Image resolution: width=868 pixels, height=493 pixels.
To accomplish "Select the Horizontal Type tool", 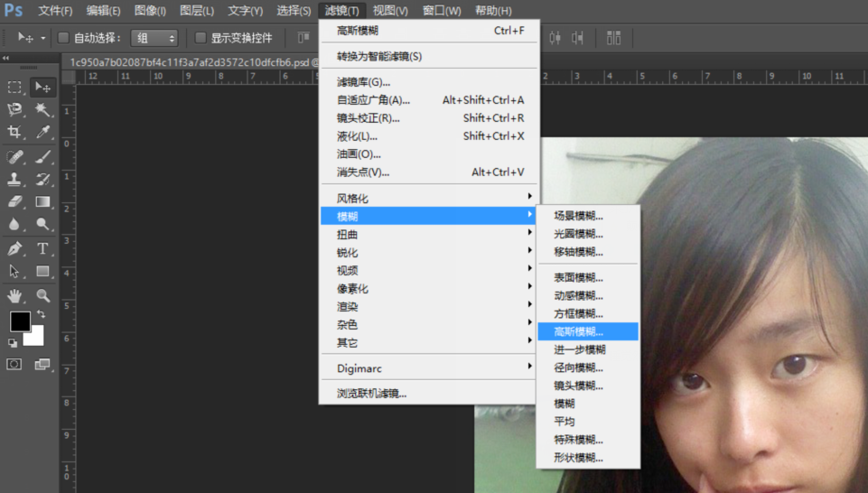I will point(42,248).
